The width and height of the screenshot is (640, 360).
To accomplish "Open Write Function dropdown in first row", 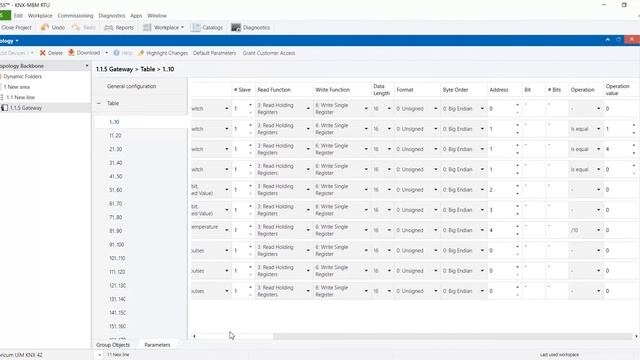I will pyautogui.click(x=366, y=109).
